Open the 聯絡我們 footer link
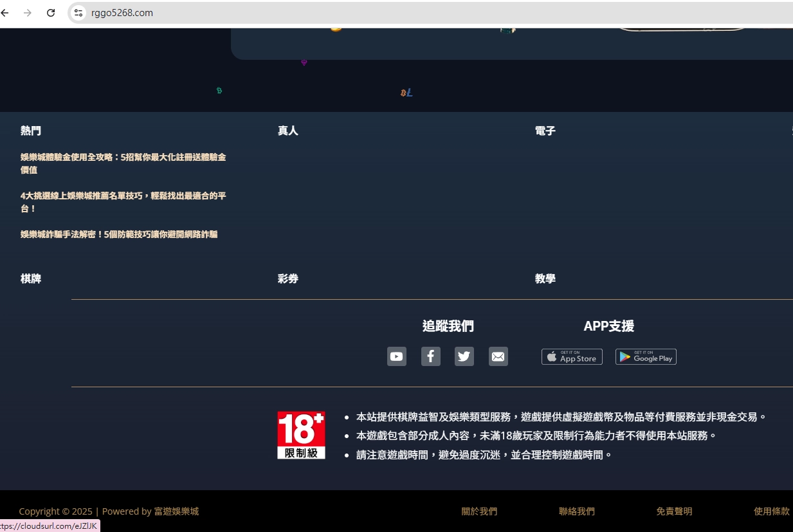This screenshot has width=793, height=532. click(577, 511)
